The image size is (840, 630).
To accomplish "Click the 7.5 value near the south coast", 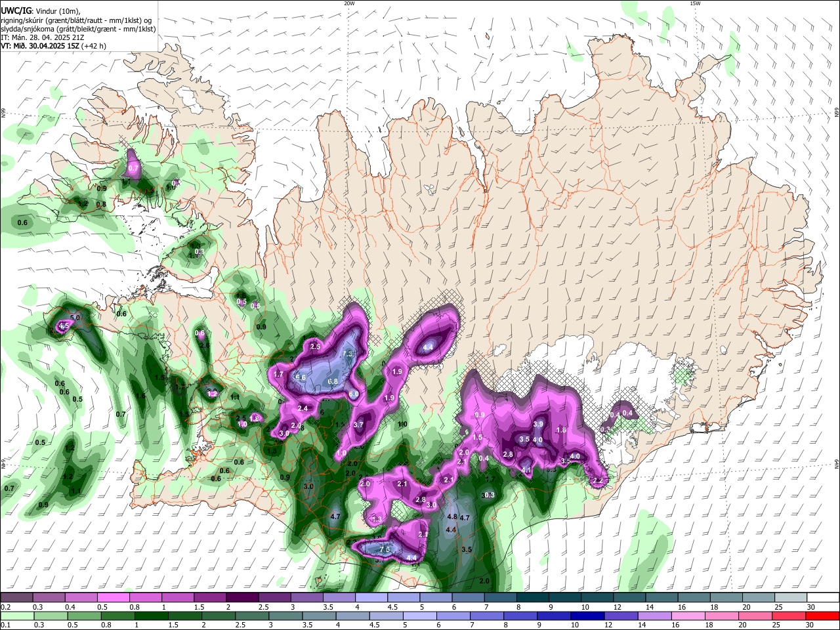I will coord(385,549).
